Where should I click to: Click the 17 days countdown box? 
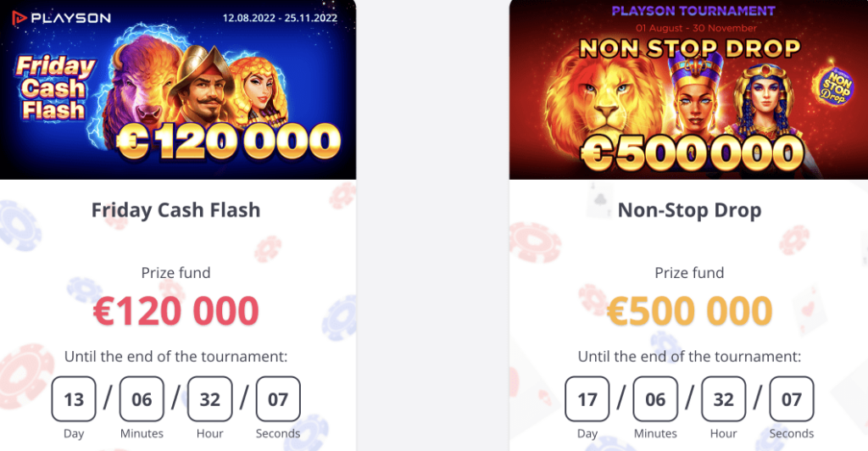pyautogui.click(x=587, y=399)
